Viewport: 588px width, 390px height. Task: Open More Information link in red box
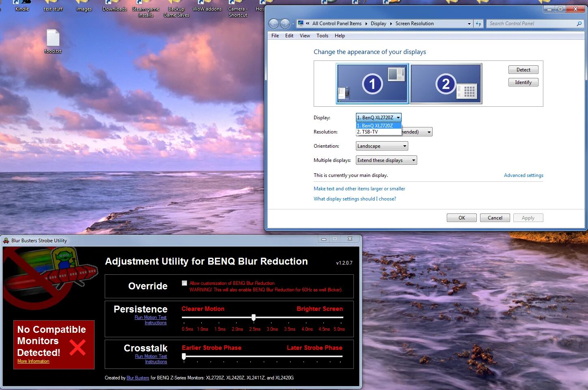click(x=33, y=361)
